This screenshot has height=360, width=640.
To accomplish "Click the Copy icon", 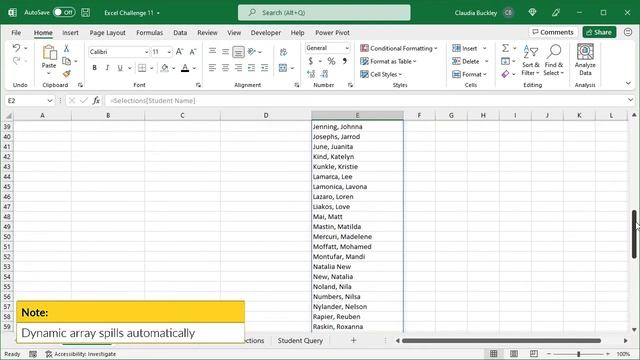I will [x=66, y=61].
